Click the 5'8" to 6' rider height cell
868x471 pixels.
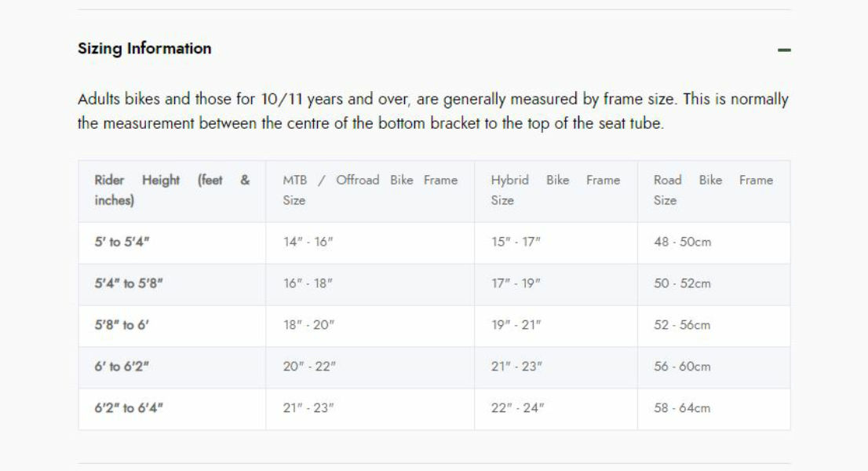pos(122,326)
